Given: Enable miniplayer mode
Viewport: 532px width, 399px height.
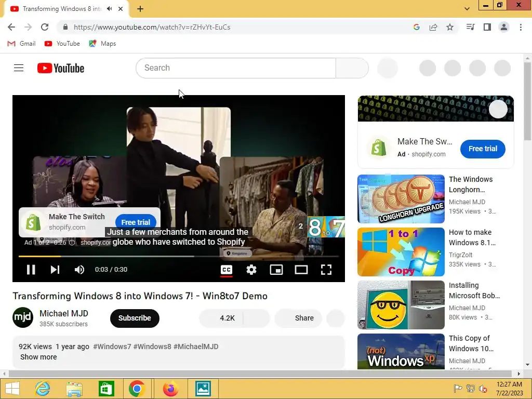Looking at the screenshot, I should pyautogui.click(x=276, y=270).
